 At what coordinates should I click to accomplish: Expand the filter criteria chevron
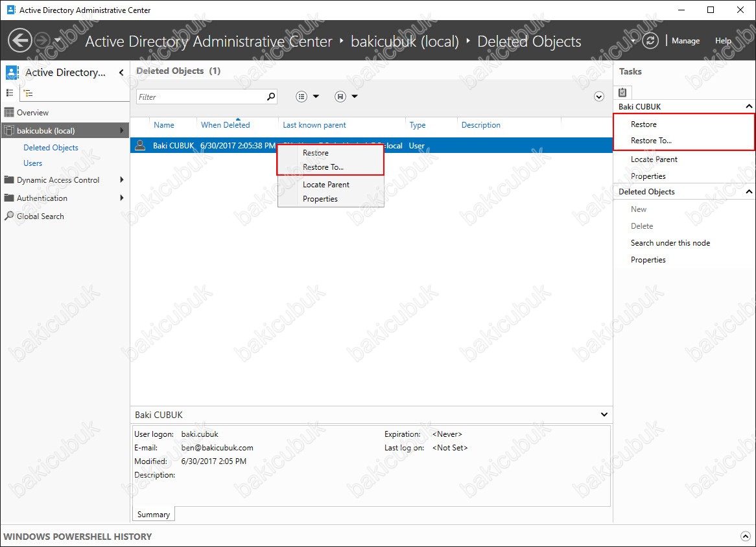point(599,97)
